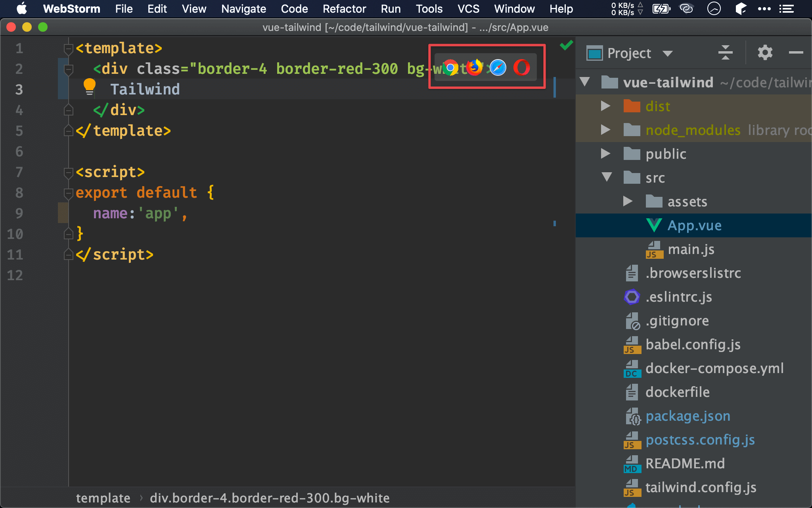The width and height of the screenshot is (812, 508).
Task: Open the VCS menu
Action: click(x=468, y=9)
